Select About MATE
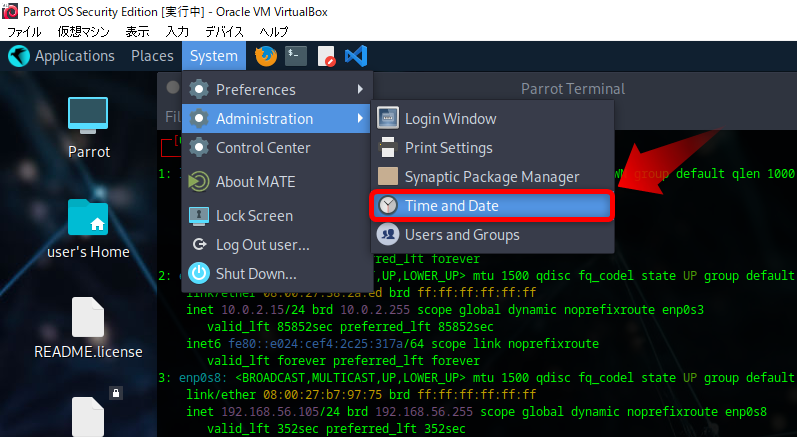 tap(276, 181)
